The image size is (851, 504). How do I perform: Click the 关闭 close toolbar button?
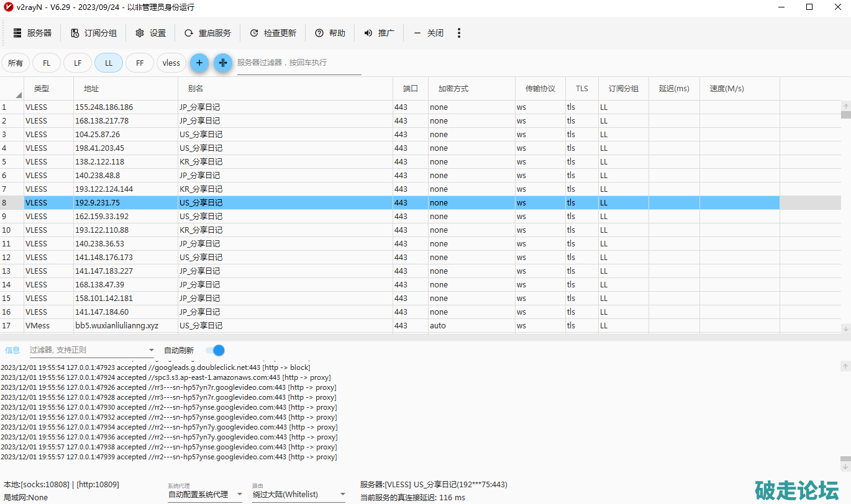(x=429, y=33)
